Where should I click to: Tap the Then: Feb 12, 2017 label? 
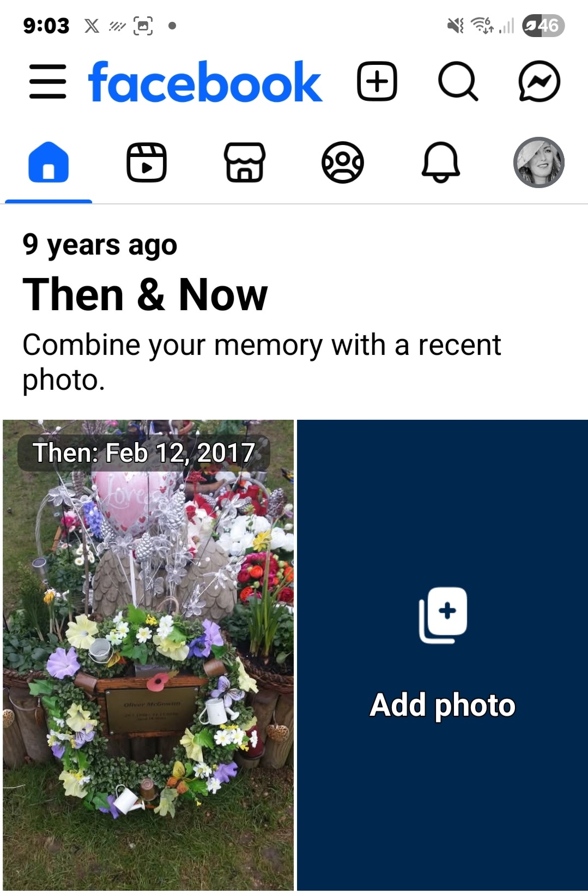tap(144, 452)
